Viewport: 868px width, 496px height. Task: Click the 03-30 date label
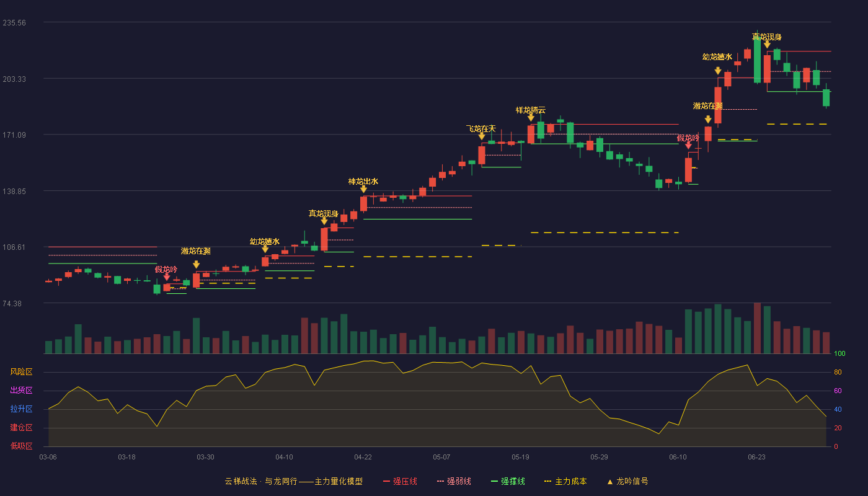pyautogui.click(x=205, y=457)
